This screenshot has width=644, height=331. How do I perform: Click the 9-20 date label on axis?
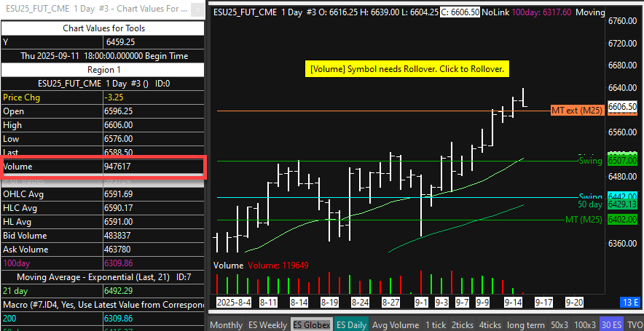pos(575,303)
